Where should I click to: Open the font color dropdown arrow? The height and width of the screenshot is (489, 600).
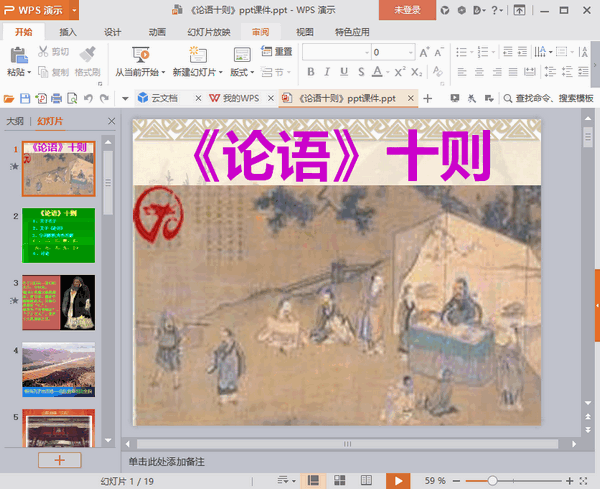tap(388, 72)
